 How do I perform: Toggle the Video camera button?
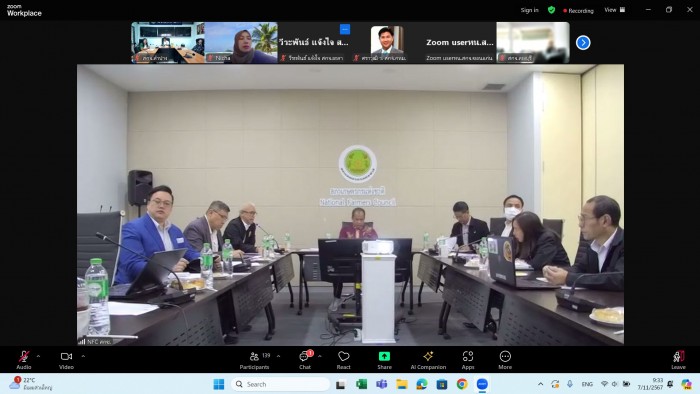66,359
